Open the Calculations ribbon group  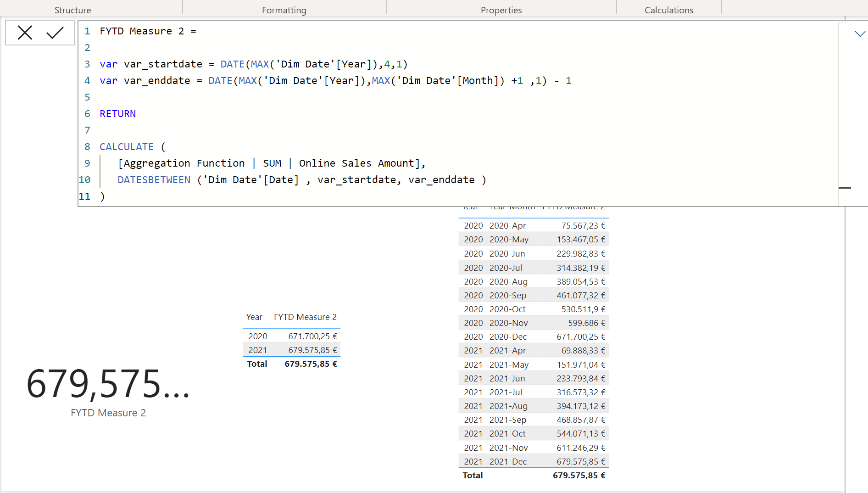click(x=669, y=10)
